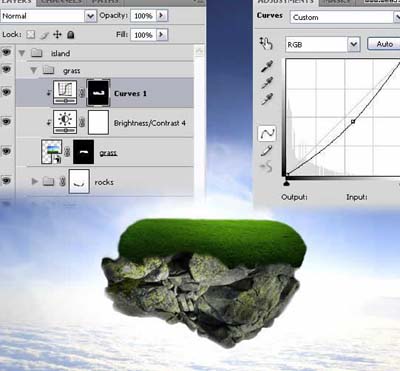Screen dimensions: 400x371
Task: Click the link icon on Curves 1 layer
Action: tap(82, 93)
